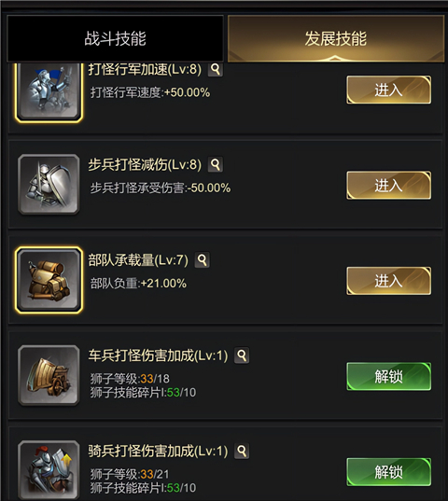
Task: Unlock 骑兵打怪伤害加成 with green 解锁
Action: click(388, 472)
